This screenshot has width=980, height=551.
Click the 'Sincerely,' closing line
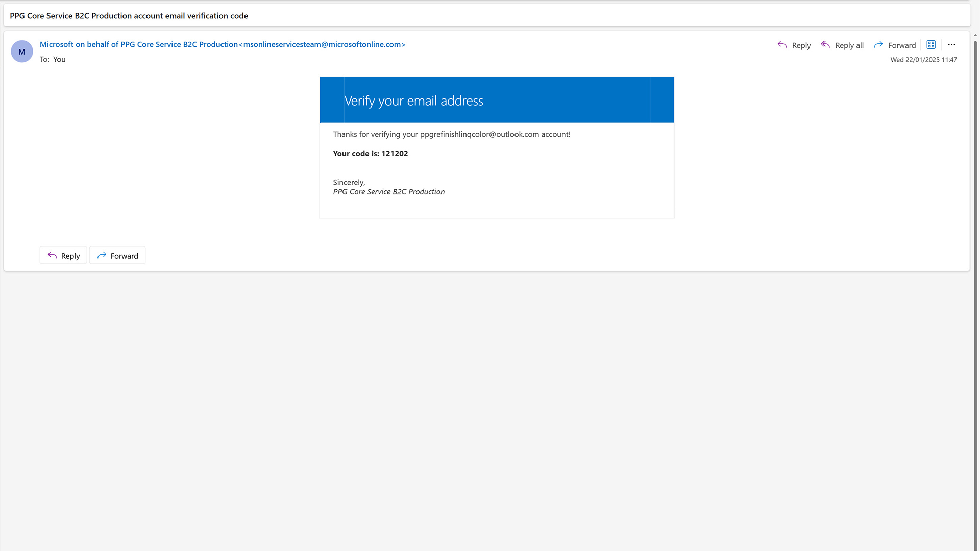pyautogui.click(x=349, y=182)
